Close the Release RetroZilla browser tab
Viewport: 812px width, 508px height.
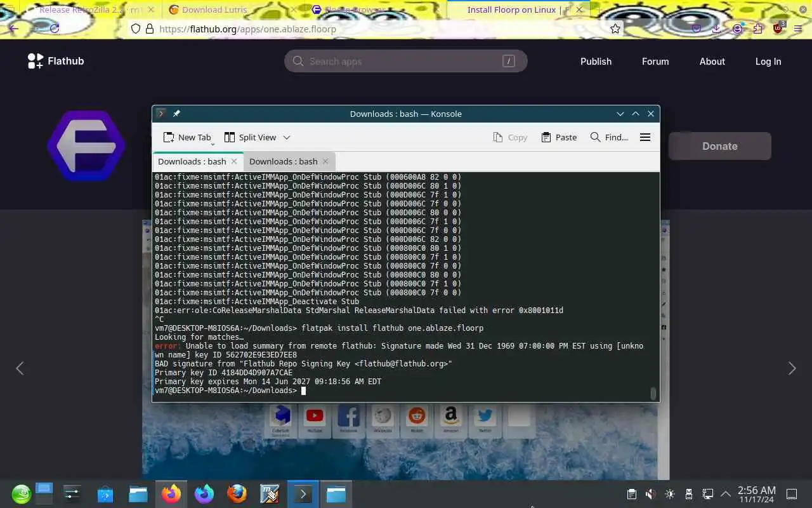(x=150, y=10)
